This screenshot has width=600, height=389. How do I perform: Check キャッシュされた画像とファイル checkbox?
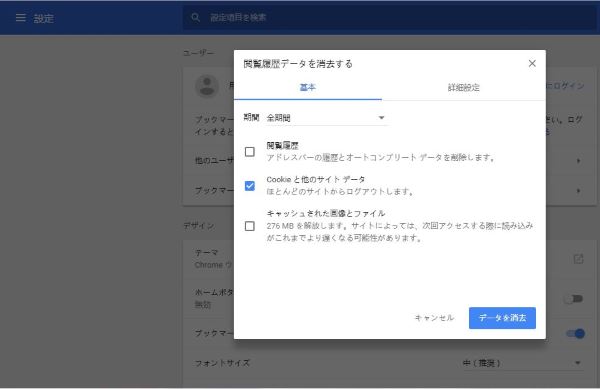(249, 226)
